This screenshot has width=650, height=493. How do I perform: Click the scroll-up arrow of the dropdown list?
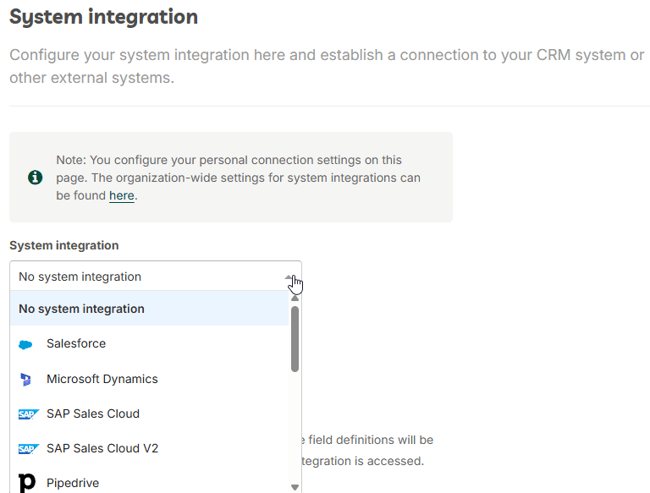point(295,298)
